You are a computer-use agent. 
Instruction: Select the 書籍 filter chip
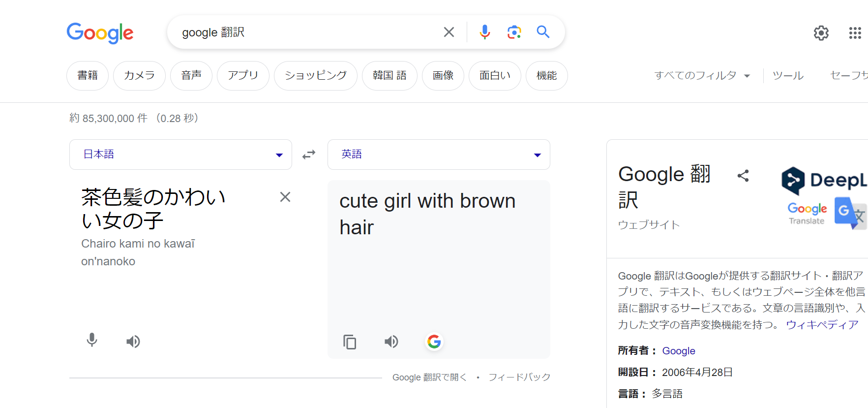(x=88, y=76)
